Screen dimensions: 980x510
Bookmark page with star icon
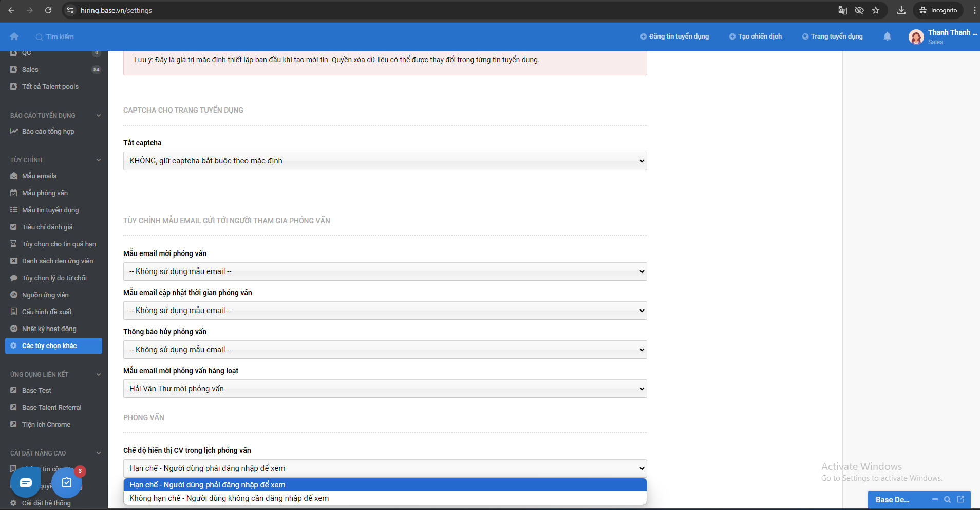click(x=876, y=10)
